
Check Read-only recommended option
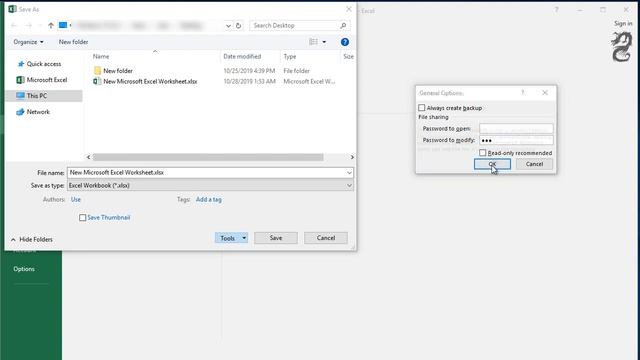pyautogui.click(x=483, y=153)
